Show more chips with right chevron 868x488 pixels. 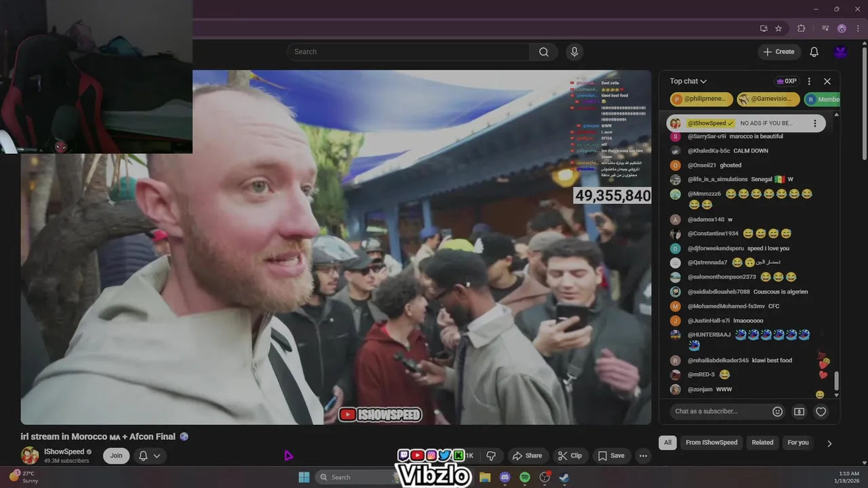click(829, 443)
